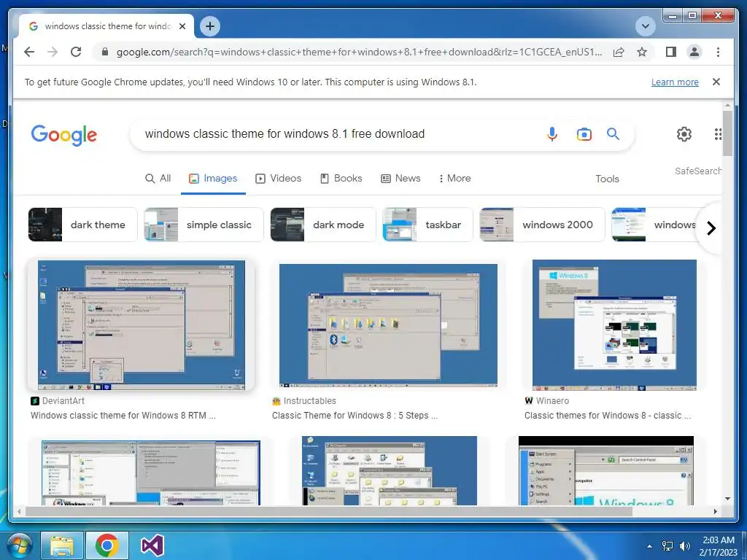747x560 pixels.
Task: Open Chrome's three-dot menu
Action: point(718,52)
